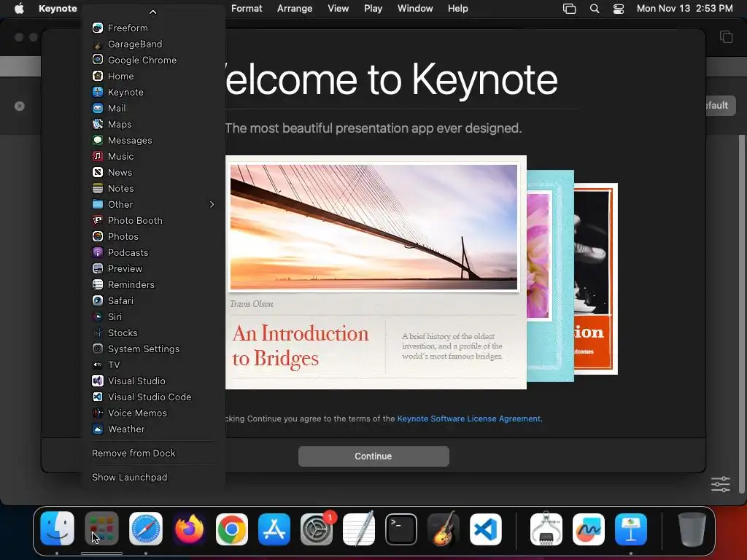Launch Siri from the app list

pyautogui.click(x=153, y=316)
